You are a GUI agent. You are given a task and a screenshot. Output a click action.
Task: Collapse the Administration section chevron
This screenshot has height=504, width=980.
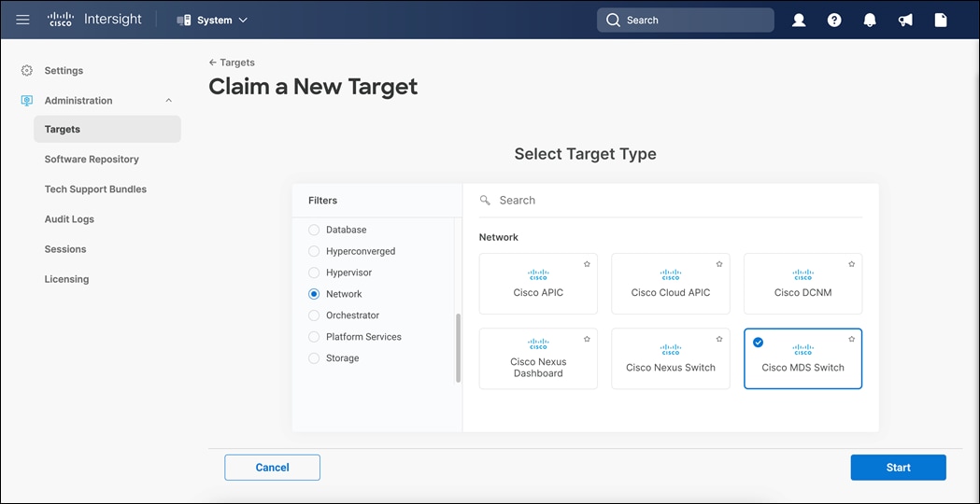click(169, 101)
